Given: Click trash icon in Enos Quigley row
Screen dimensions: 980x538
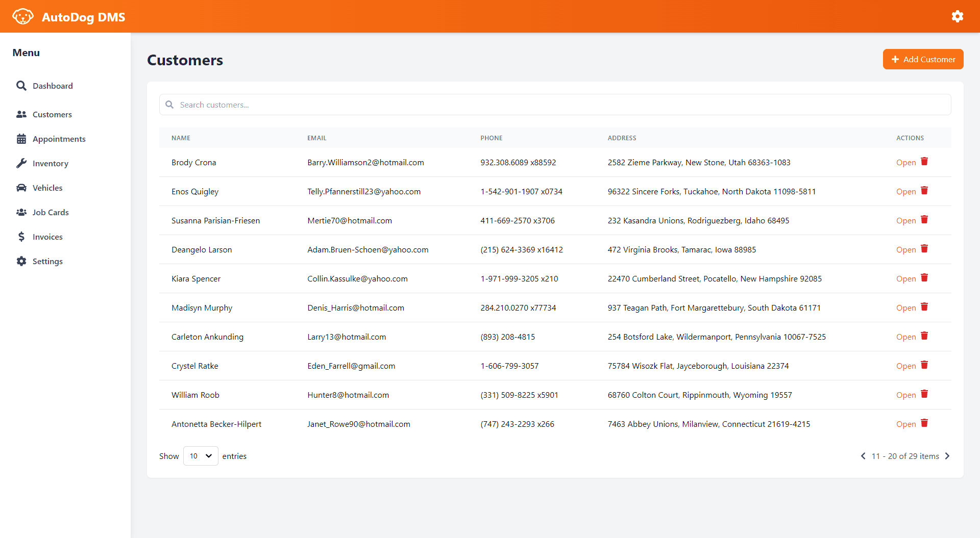Looking at the screenshot, I should [x=924, y=191].
